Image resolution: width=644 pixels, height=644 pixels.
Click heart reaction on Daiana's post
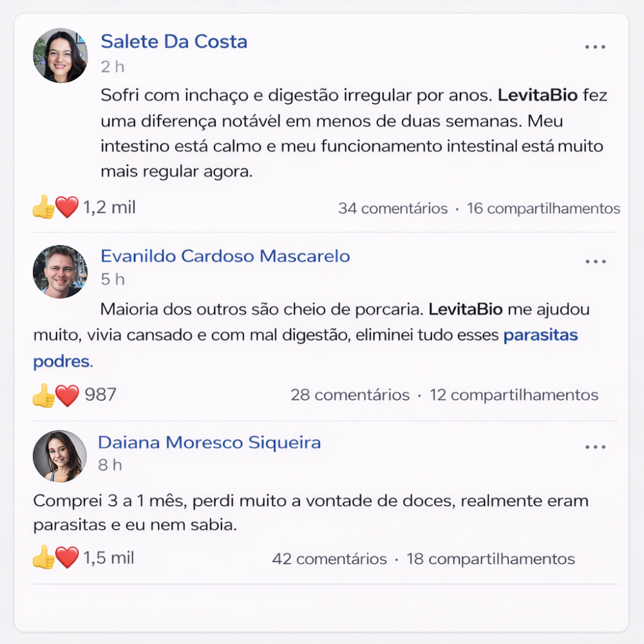(x=67, y=558)
